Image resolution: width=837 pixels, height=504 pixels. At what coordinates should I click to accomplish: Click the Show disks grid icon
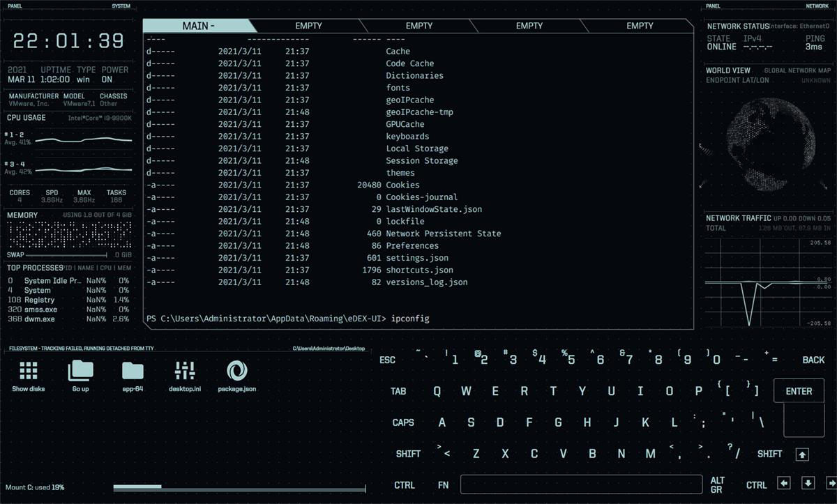(29, 371)
